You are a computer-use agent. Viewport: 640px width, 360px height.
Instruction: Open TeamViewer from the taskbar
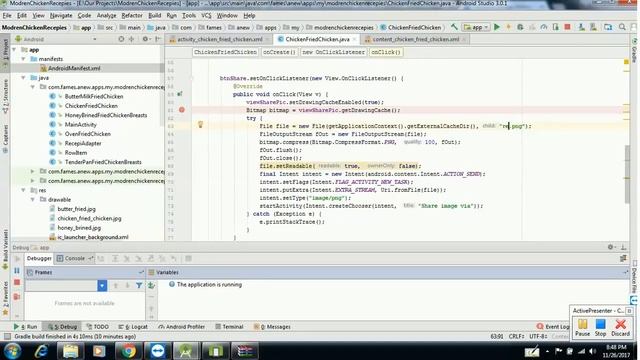(158, 351)
